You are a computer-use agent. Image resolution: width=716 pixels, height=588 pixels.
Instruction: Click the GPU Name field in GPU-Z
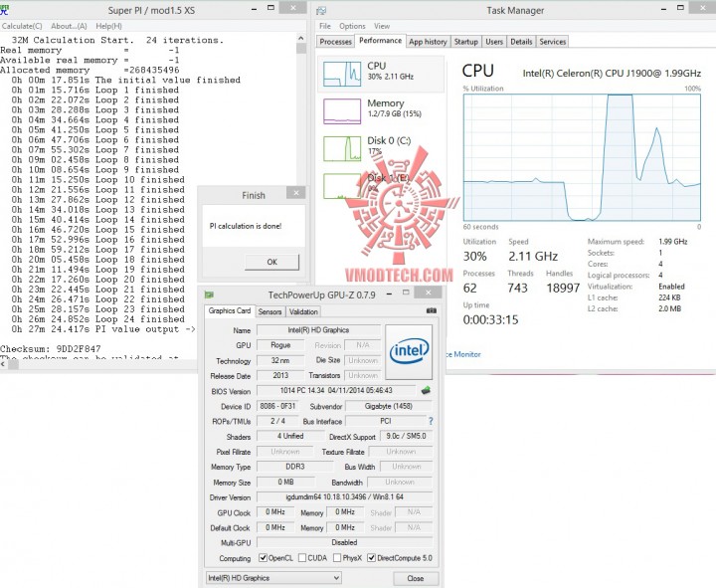pos(318,330)
